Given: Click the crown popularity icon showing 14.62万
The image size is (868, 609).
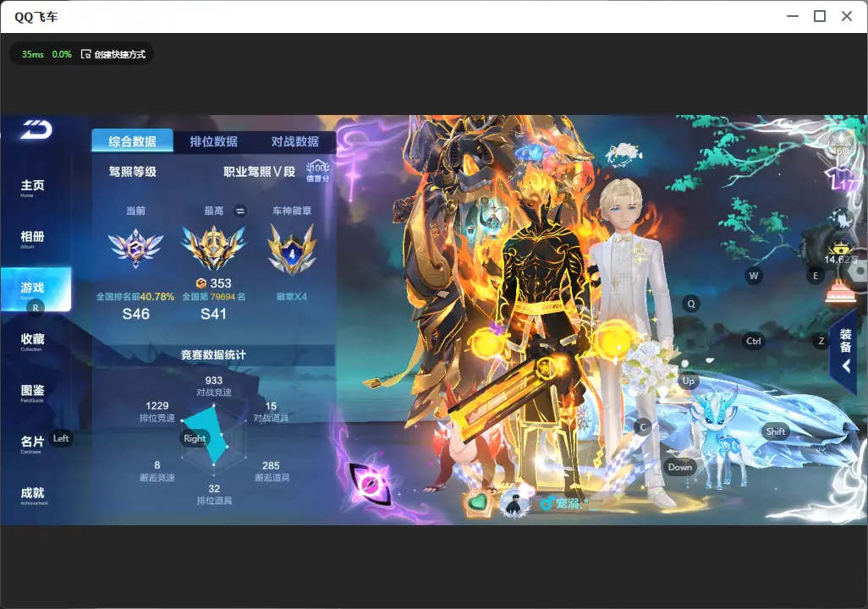Looking at the screenshot, I should coord(840,248).
